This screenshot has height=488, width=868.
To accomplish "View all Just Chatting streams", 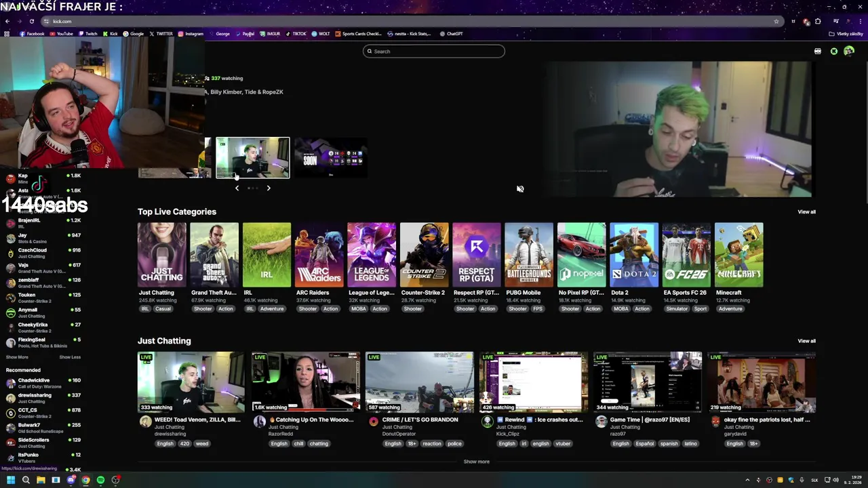I will tap(806, 341).
